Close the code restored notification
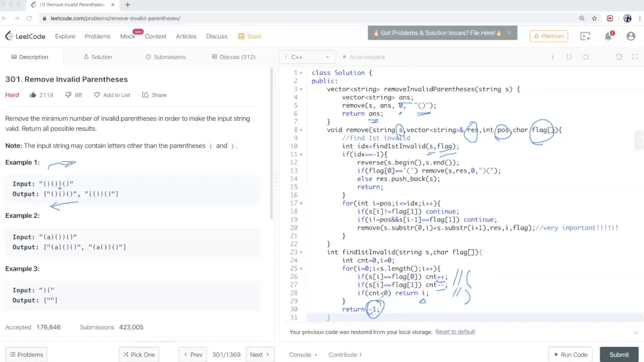Viewport: 644px width, 362px height. (635, 332)
